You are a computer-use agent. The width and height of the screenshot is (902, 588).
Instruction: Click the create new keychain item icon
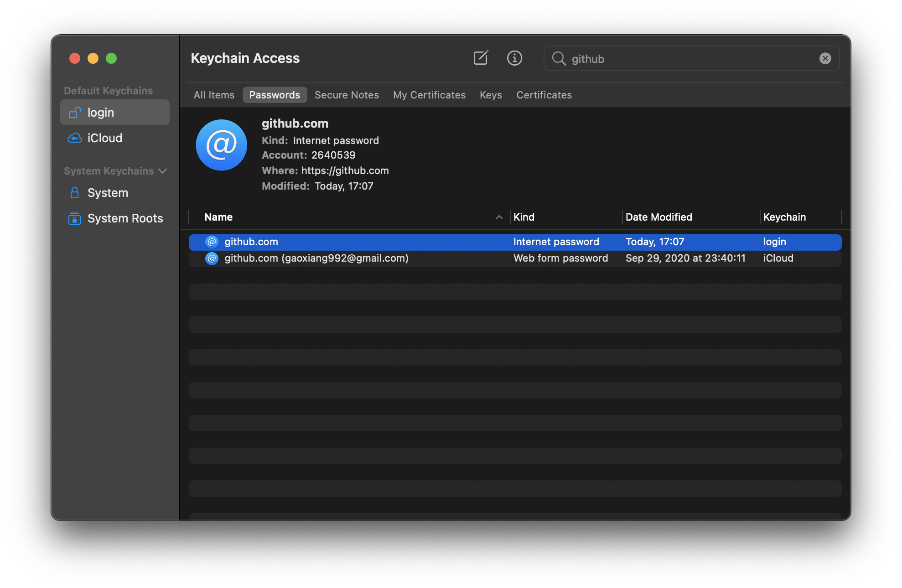481,58
